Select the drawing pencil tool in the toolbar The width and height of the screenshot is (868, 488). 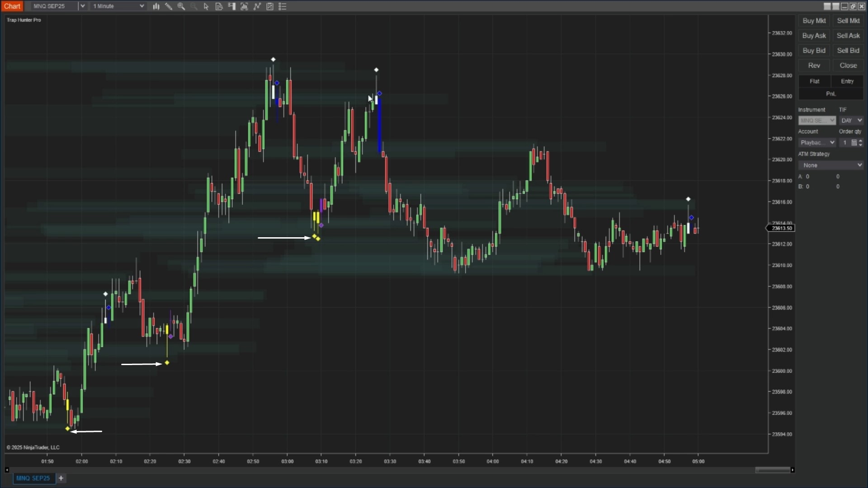pyautogui.click(x=169, y=6)
